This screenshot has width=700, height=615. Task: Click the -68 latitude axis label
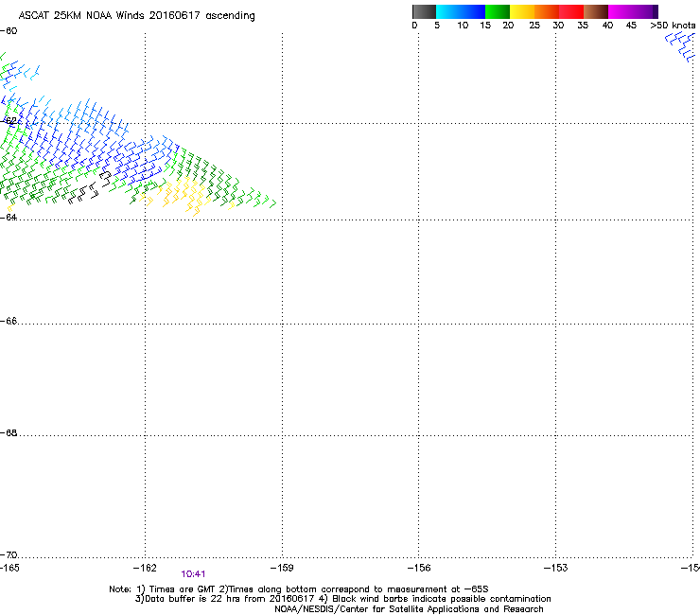point(9,432)
